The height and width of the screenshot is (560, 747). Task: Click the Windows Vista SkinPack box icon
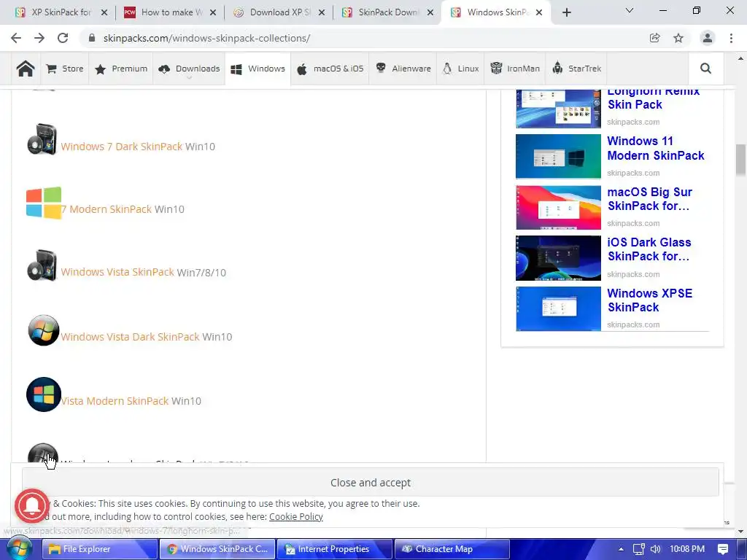[42, 265]
